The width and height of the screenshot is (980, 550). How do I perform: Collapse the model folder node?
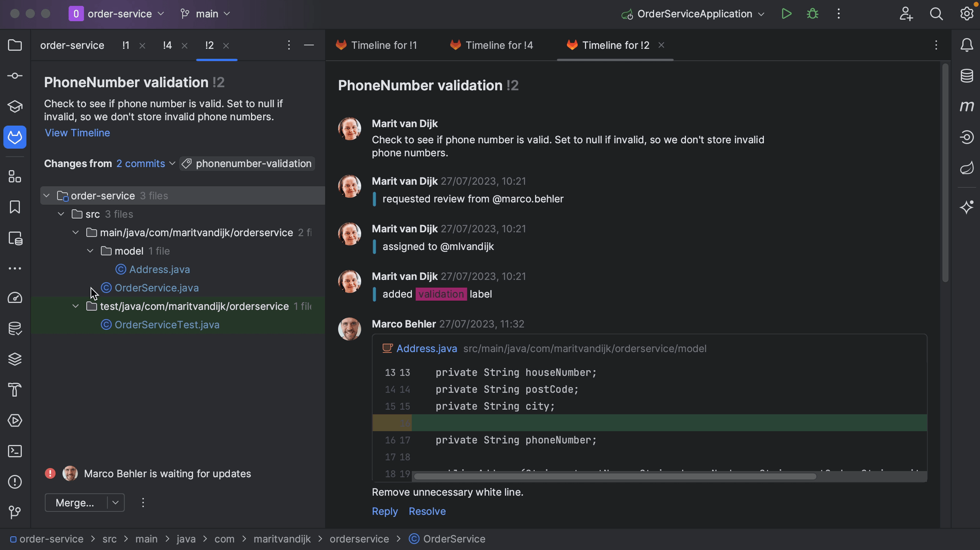90,251
